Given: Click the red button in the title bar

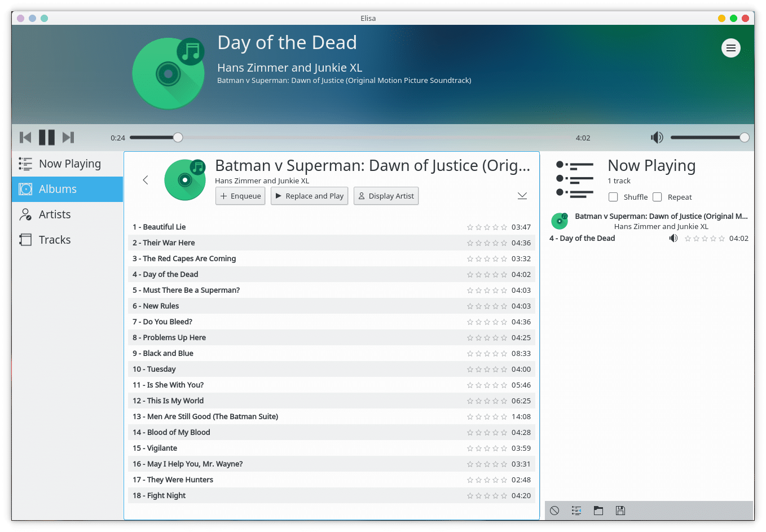Looking at the screenshot, I should pyautogui.click(x=745, y=18).
